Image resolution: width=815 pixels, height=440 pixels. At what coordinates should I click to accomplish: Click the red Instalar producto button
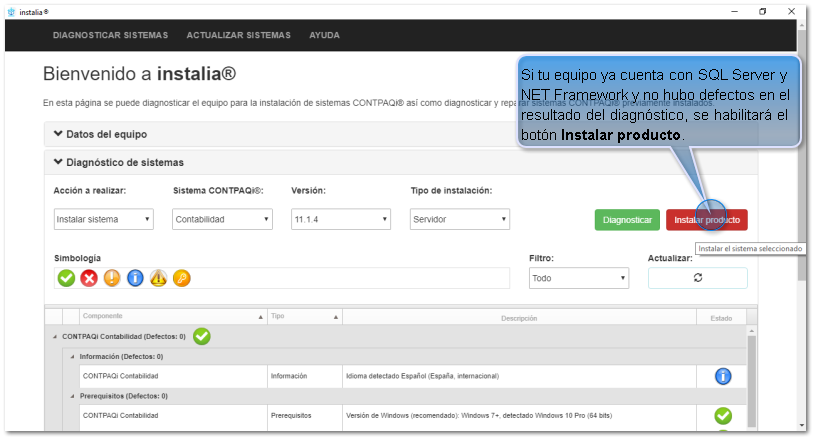coord(708,220)
